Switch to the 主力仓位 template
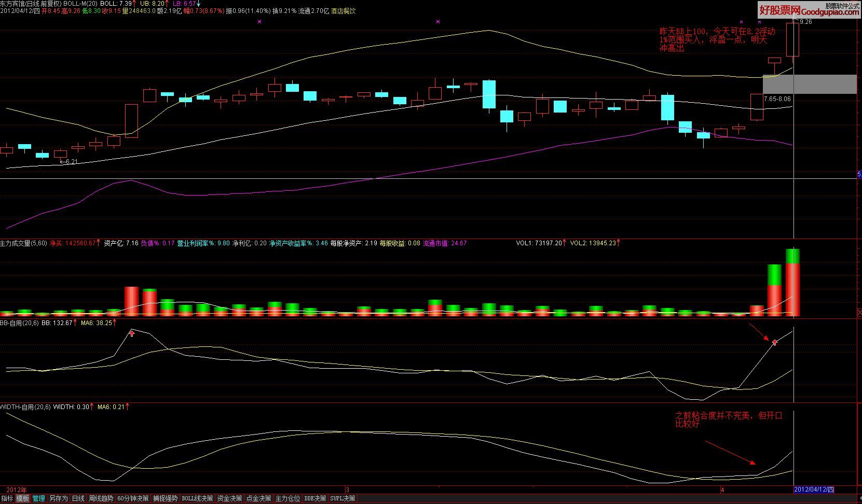Screen dimensions: 862x504 288,498
